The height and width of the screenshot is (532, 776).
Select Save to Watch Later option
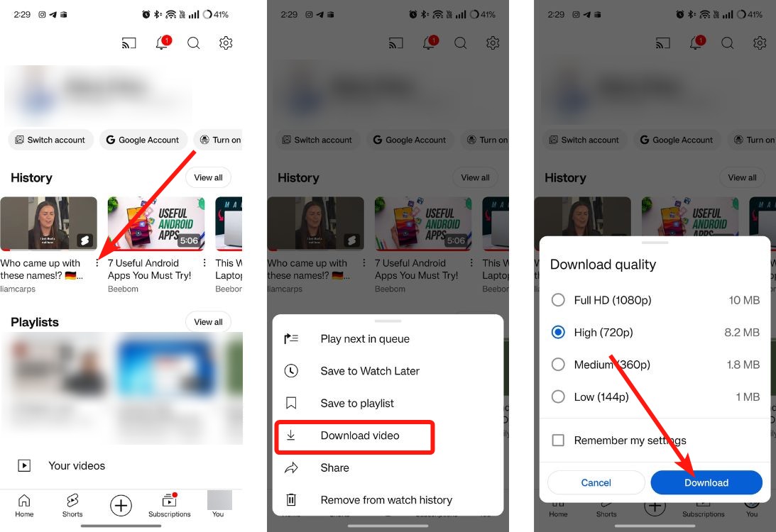point(370,371)
